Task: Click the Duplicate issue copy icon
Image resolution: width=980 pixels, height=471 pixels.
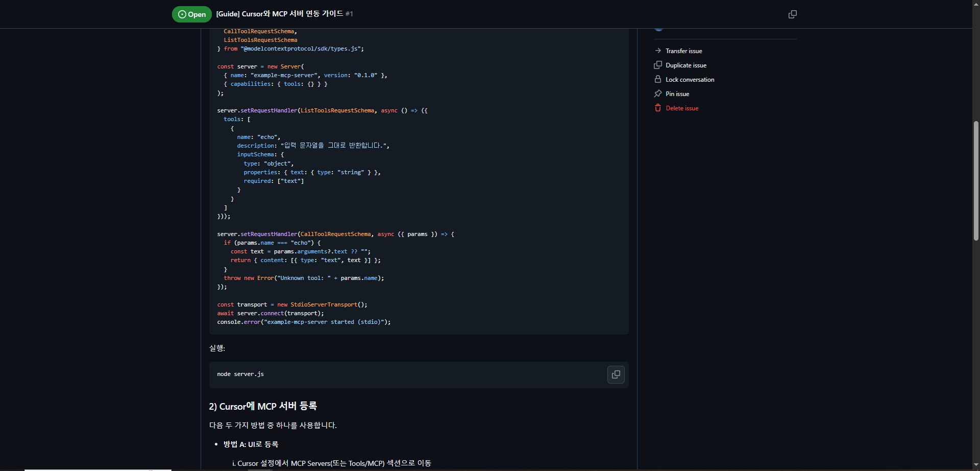Action: 658,65
